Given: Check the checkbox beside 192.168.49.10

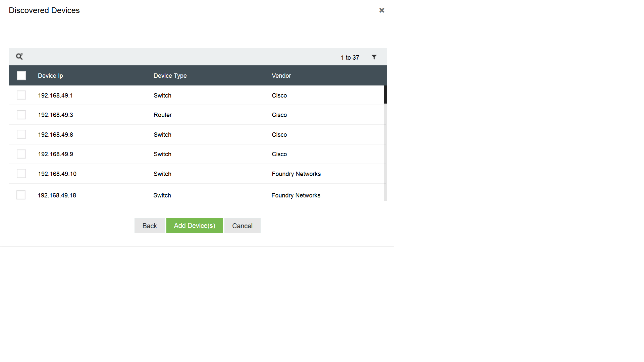Looking at the screenshot, I should [x=21, y=173].
